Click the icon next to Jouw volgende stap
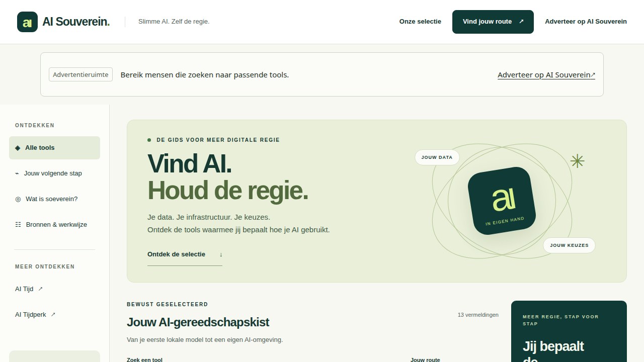 (x=18, y=173)
